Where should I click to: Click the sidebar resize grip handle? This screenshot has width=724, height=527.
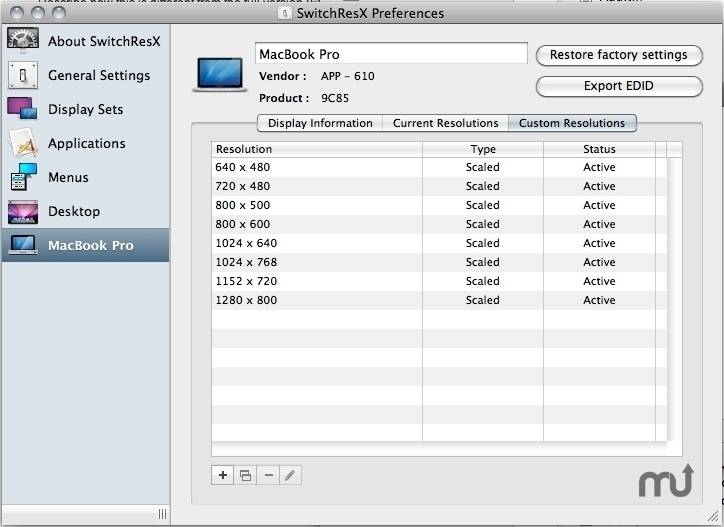[163, 514]
